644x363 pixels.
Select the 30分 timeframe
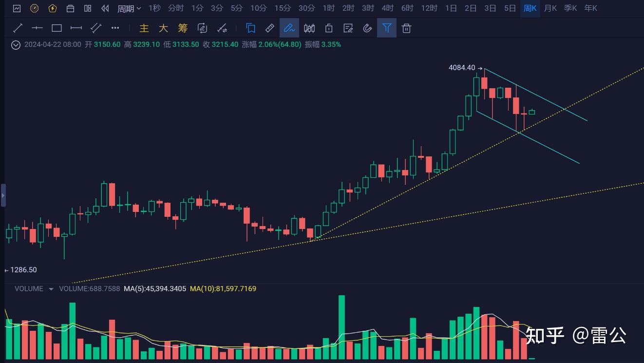(x=306, y=8)
